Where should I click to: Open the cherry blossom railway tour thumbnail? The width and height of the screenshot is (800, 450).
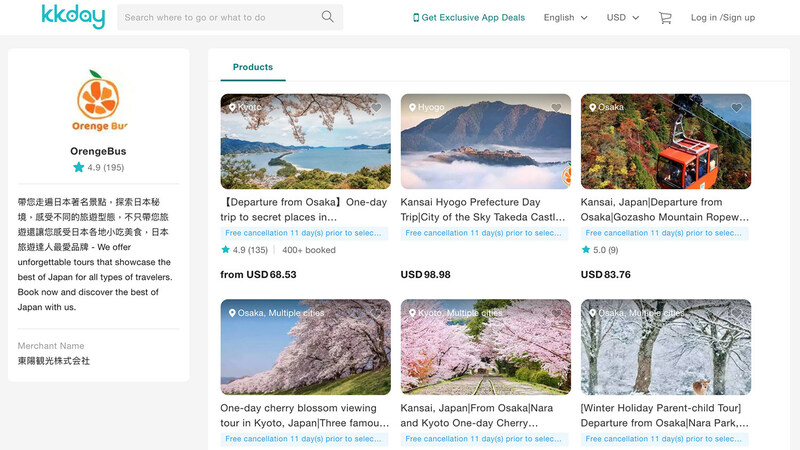[485, 347]
